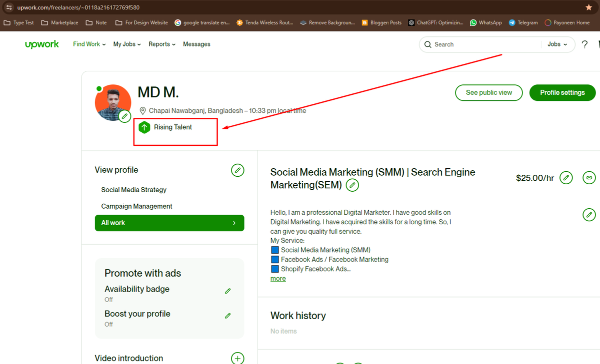The width and height of the screenshot is (600, 364).
Task: Open the Blogger: Posts bookmark
Action: [381, 22]
